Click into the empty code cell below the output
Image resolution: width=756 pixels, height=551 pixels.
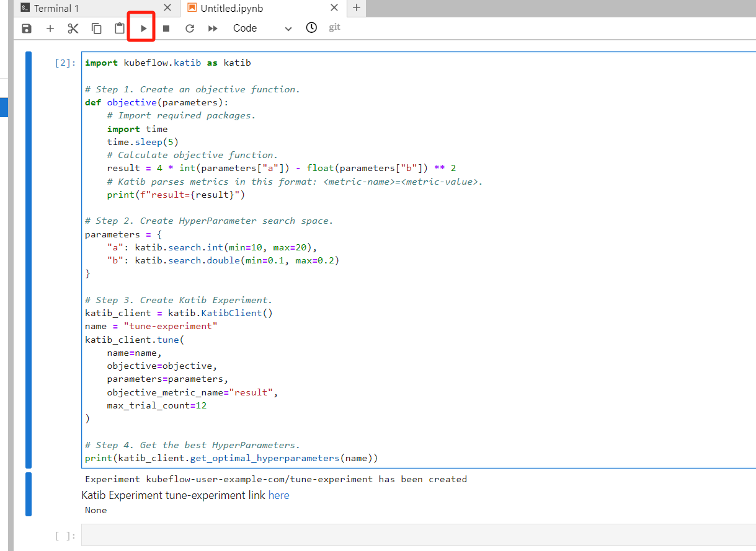click(419, 535)
